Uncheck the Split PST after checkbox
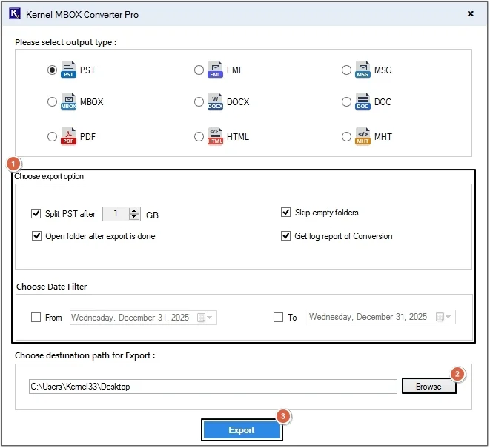 click(x=36, y=214)
